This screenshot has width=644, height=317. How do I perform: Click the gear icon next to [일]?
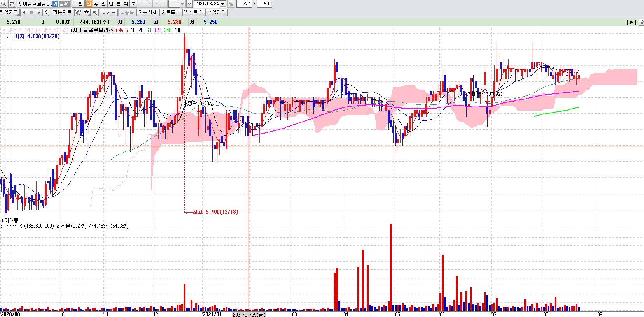point(641,22)
